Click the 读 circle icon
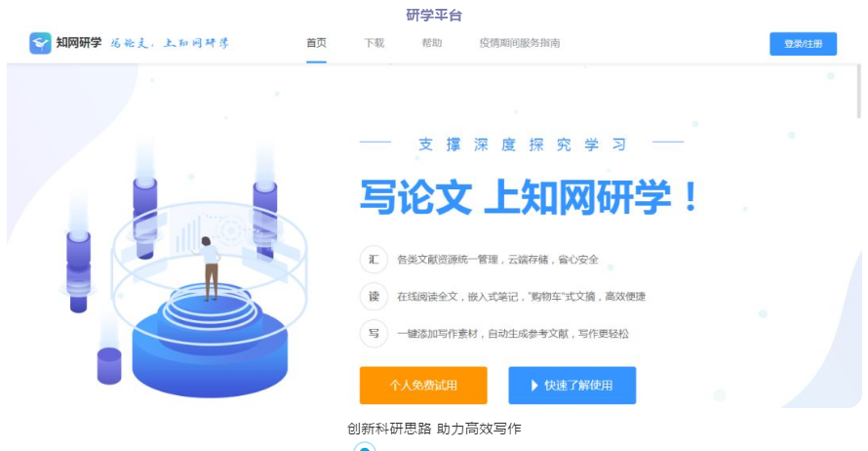 coord(374,297)
